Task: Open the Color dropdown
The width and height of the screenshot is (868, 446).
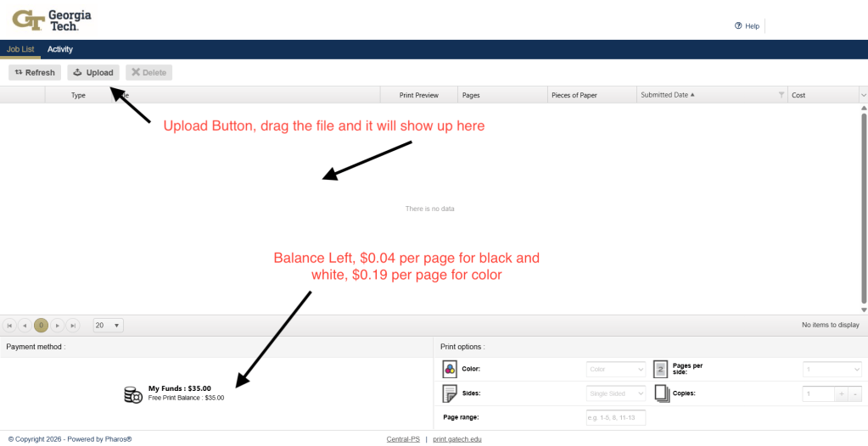Action: (x=616, y=369)
